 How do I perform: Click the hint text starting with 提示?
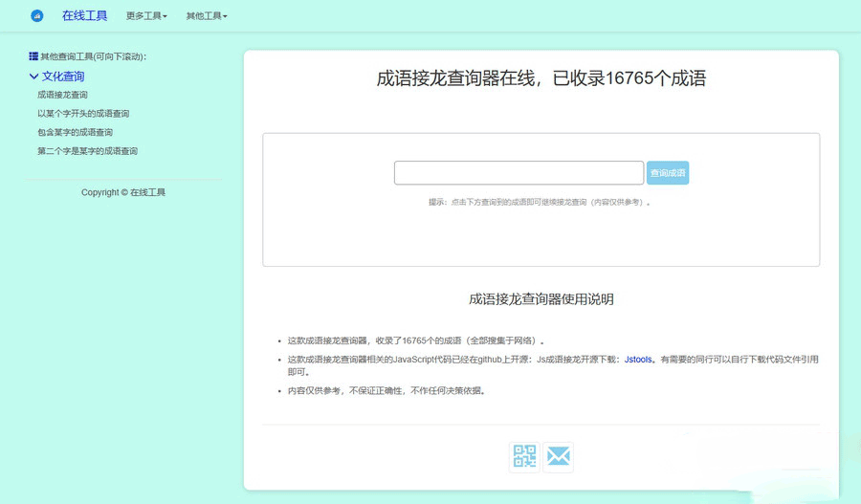tap(540, 202)
